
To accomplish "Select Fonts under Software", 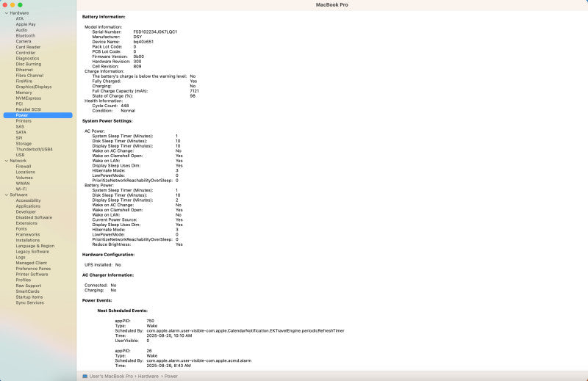I will pyautogui.click(x=21, y=229).
